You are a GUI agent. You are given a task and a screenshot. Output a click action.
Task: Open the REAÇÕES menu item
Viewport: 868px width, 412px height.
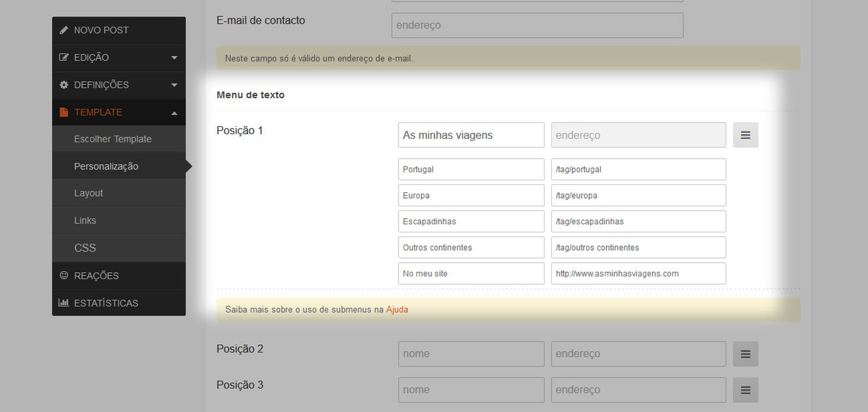[119, 276]
